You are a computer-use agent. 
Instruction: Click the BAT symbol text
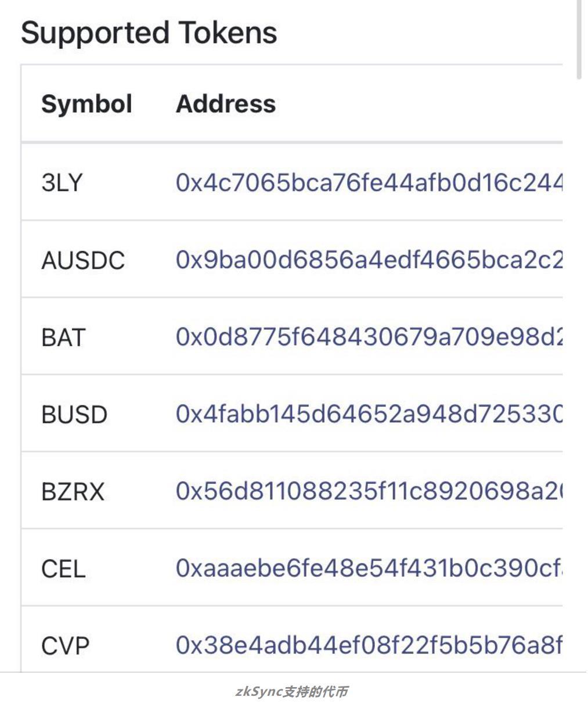63,337
